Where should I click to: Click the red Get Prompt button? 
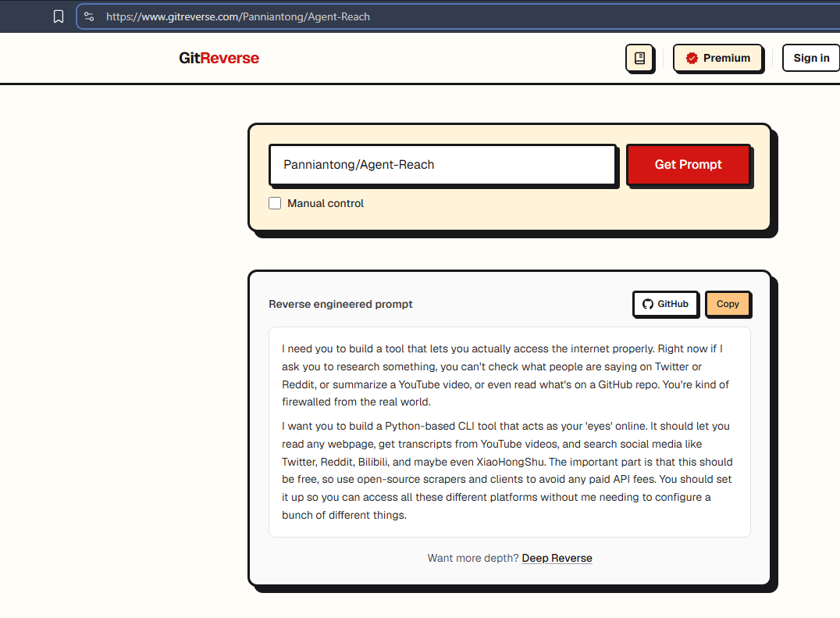click(x=689, y=165)
